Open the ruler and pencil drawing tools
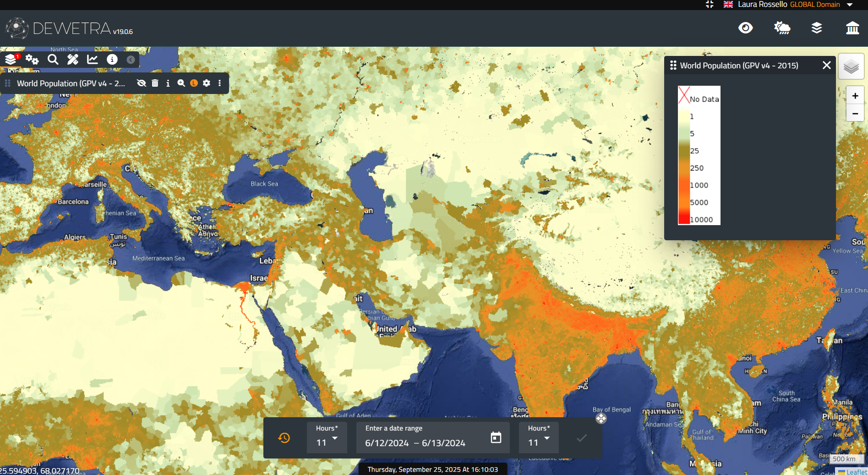This screenshot has height=475, width=868. pos(73,60)
